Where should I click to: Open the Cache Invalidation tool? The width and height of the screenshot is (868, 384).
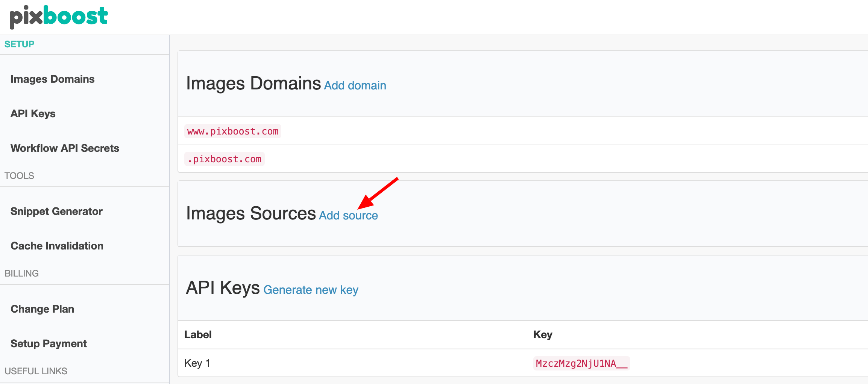click(57, 246)
